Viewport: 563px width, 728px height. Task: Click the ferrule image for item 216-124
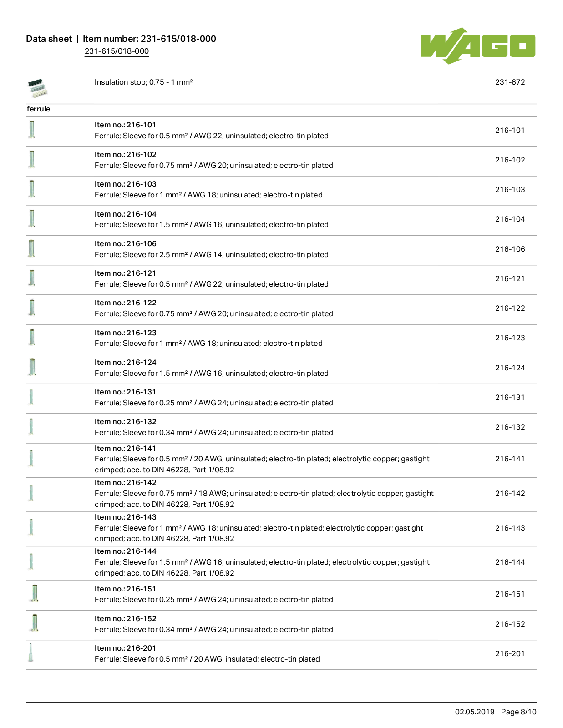[32, 367]
